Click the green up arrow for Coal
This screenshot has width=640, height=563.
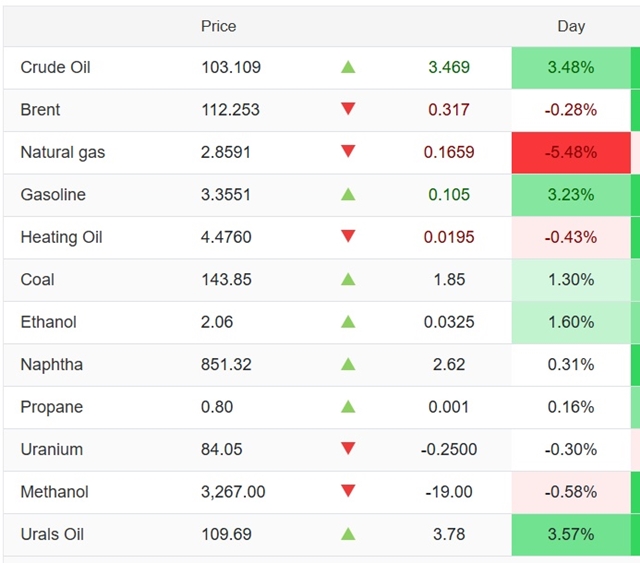pos(348,279)
